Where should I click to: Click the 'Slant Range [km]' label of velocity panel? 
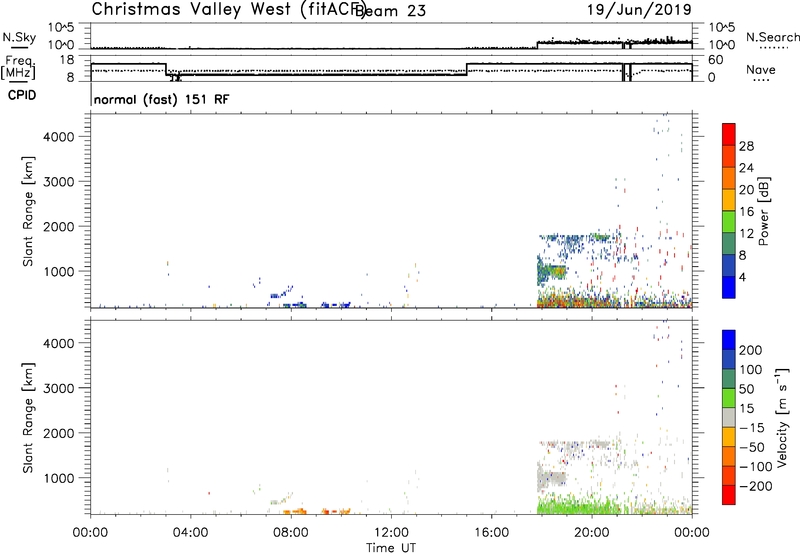[x=28, y=418]
